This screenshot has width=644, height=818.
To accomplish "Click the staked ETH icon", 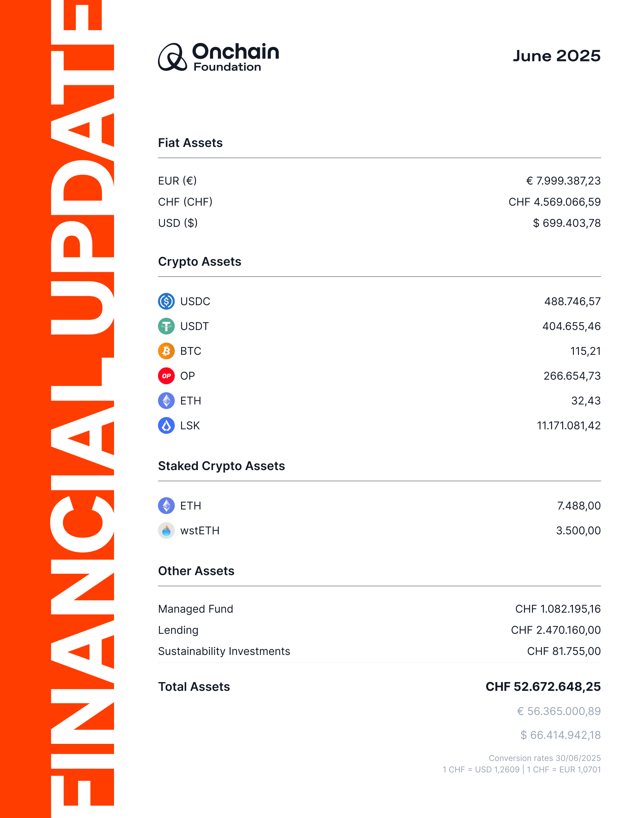I will (x=166, y=506).
